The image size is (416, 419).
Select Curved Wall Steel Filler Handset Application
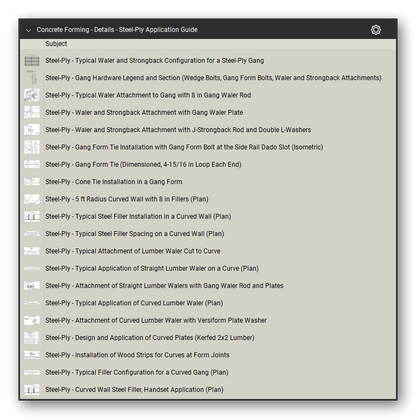(x=134, y=390)
